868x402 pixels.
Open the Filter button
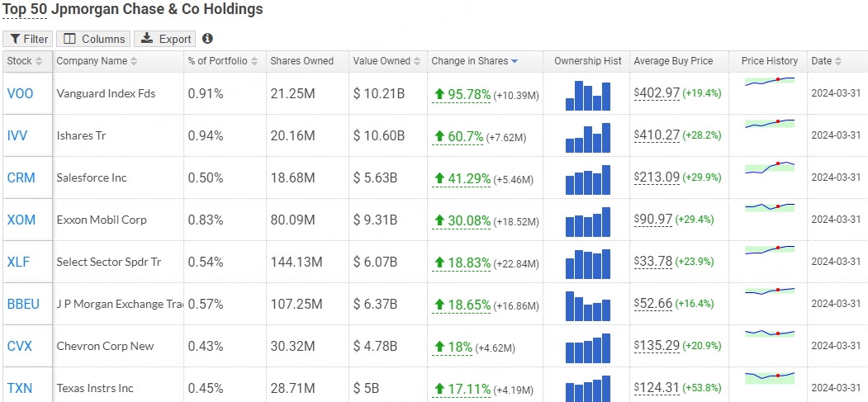click(28, 39)
